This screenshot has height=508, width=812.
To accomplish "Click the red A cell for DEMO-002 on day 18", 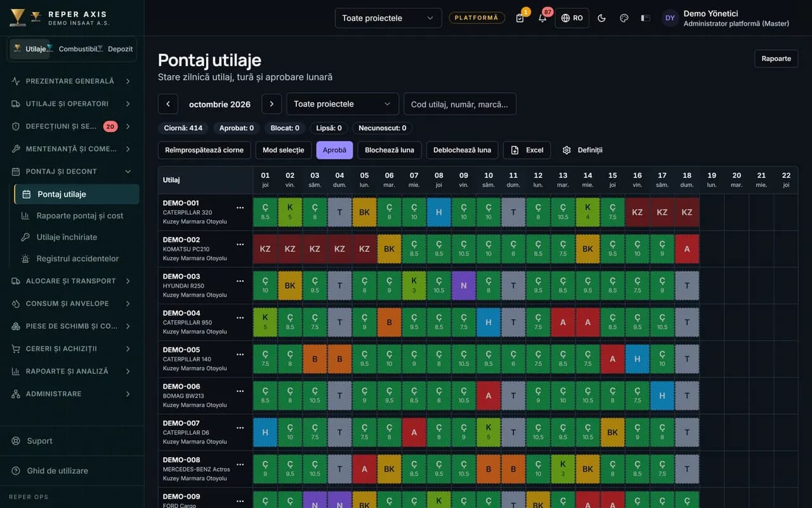I will [687, 249].
